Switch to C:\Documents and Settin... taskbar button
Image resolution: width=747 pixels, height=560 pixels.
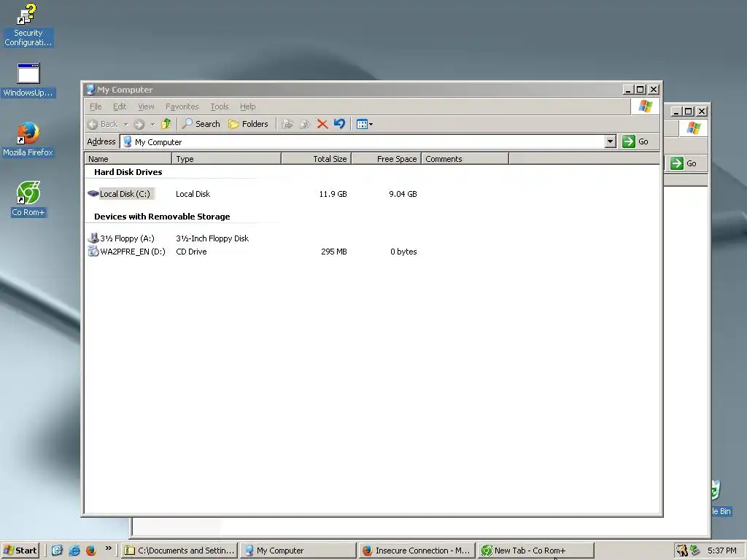click(179, 551)
